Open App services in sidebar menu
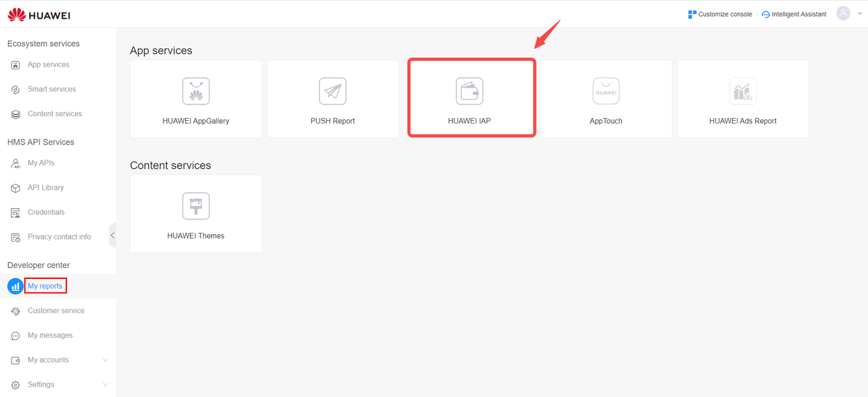This screenshot has height=397, width=868. click(48, 65)
